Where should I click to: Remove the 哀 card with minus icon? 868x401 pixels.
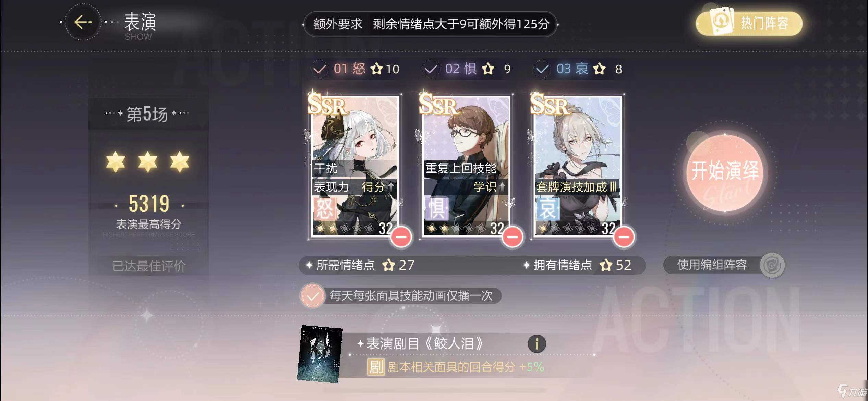[x=624, y=237]
